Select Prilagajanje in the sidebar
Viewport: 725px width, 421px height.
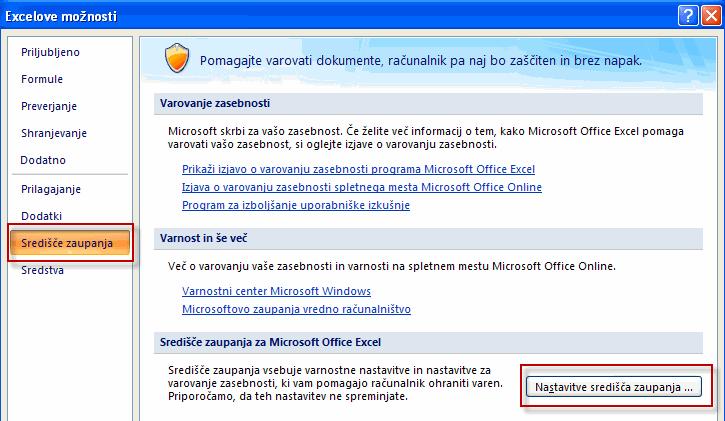click(51, 189)
